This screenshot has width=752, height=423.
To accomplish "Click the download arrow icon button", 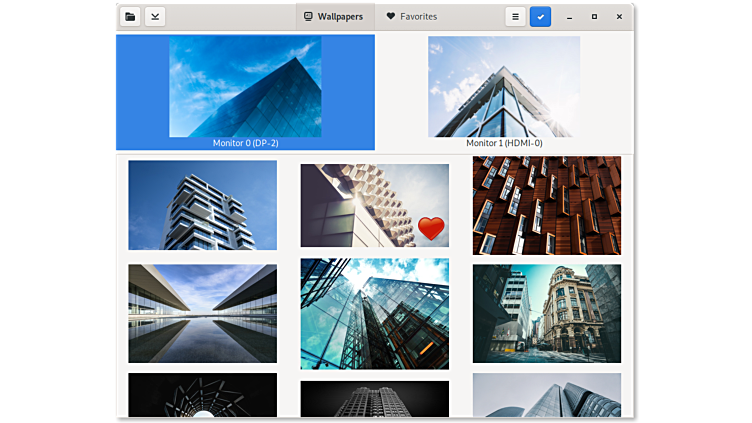I will coord(155,17).
